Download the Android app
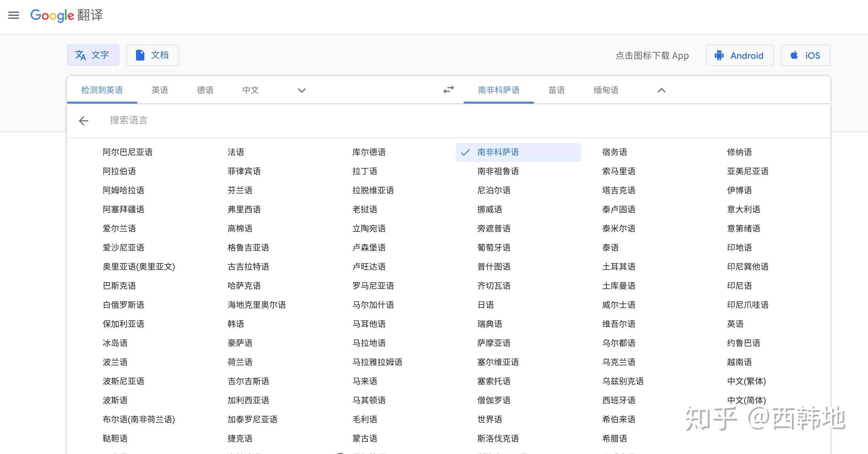 point(740,55)
